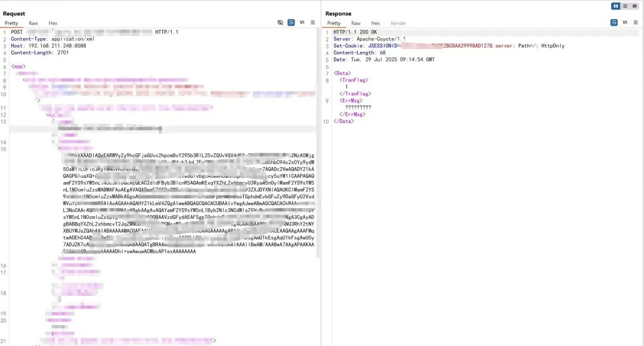Click the TranFlag opening tag in response

pos(354,80)
